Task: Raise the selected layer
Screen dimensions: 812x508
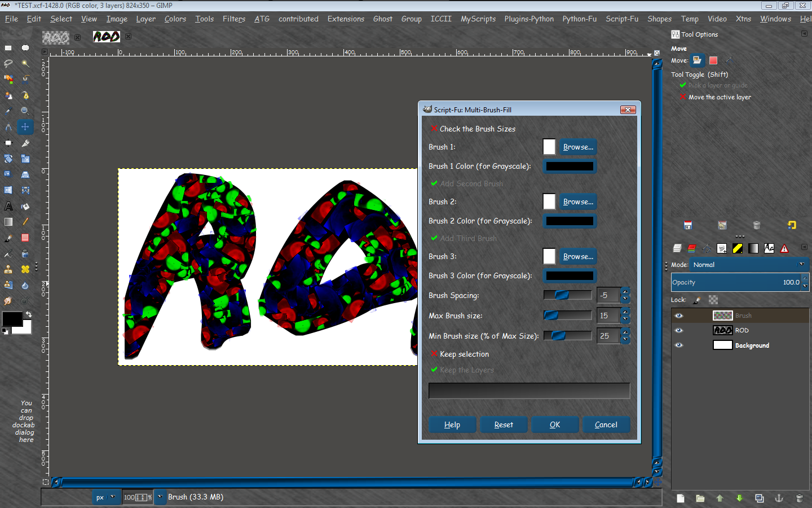Action: (x=720, y=498)
